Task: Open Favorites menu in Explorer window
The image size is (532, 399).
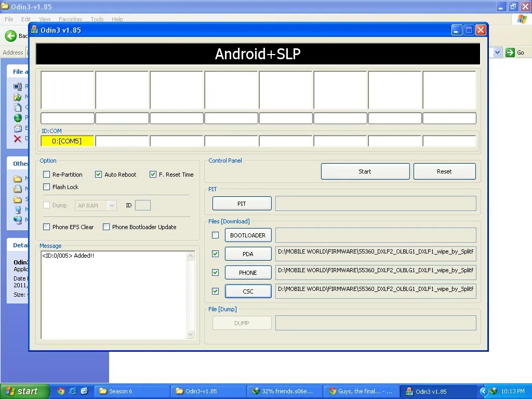Action: [70, 19]
